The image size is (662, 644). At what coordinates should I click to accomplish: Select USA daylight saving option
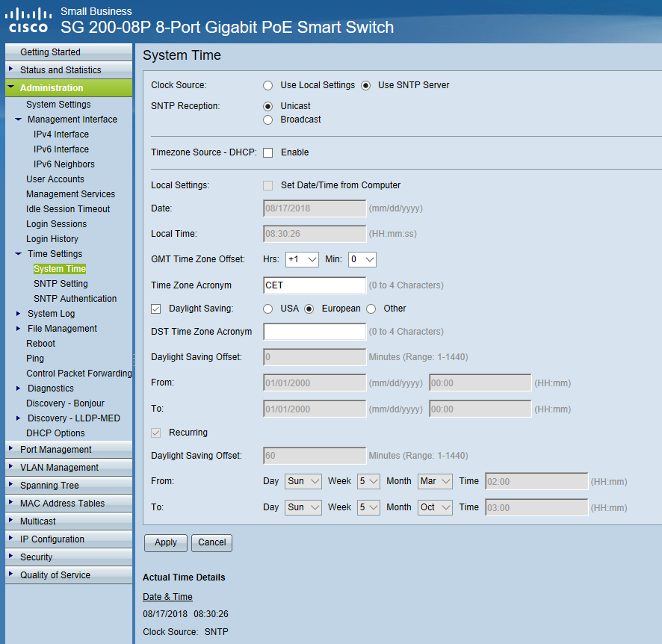[267, 309]
